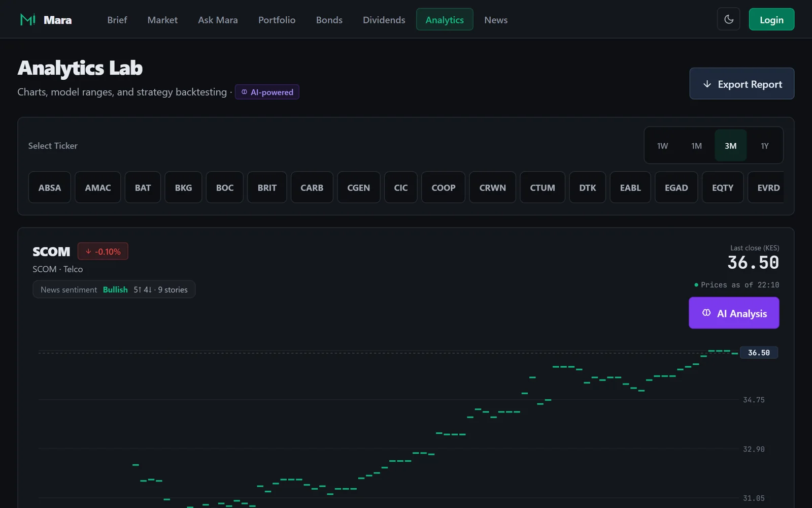Select the EQTY ticker
Screen dimensions: 812x508
pyautogui.click(x=723, y=187)
